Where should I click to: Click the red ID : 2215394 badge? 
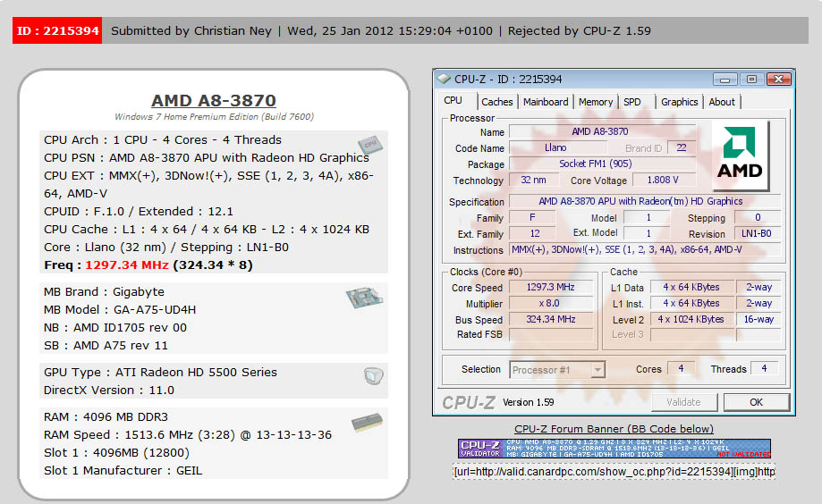pyautogui.click(x=57, y=30)
